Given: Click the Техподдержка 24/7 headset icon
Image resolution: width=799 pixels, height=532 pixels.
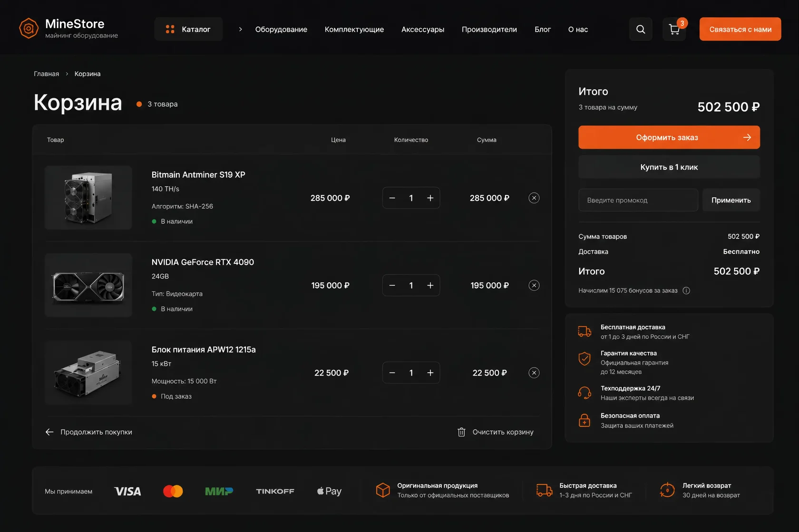Looking at the screenshot, I should (585, 393).
